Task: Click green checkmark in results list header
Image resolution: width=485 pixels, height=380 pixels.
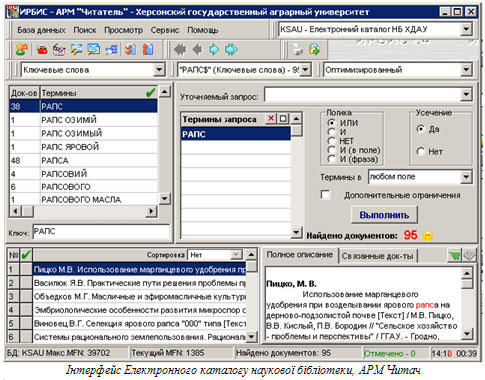Action: pos(26,255)
